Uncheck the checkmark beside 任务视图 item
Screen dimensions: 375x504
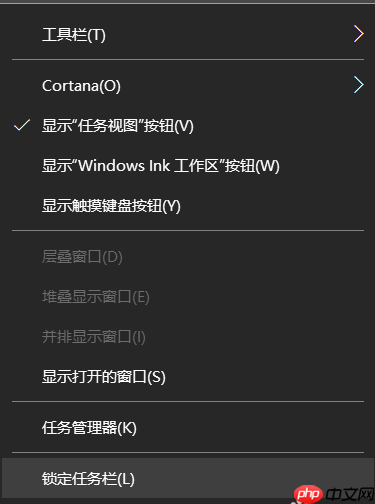[22, 125]
